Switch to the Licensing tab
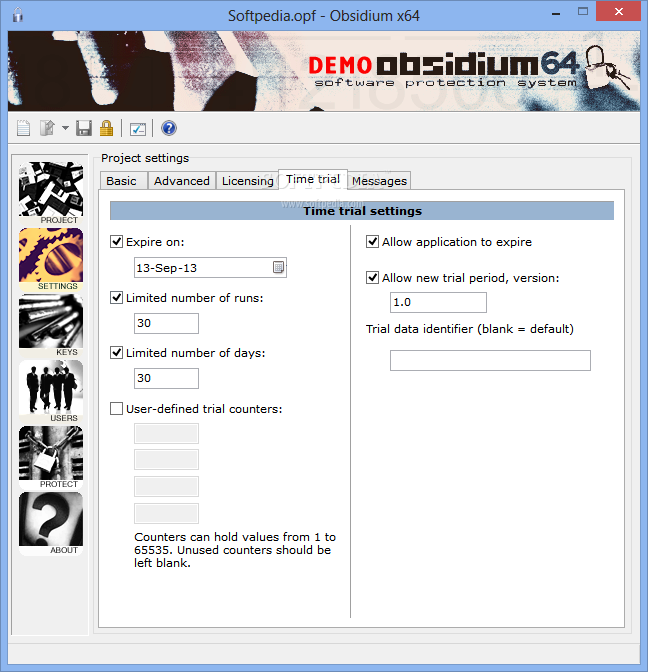The width and height of the screenshot is (648, 672). [247, 181]
